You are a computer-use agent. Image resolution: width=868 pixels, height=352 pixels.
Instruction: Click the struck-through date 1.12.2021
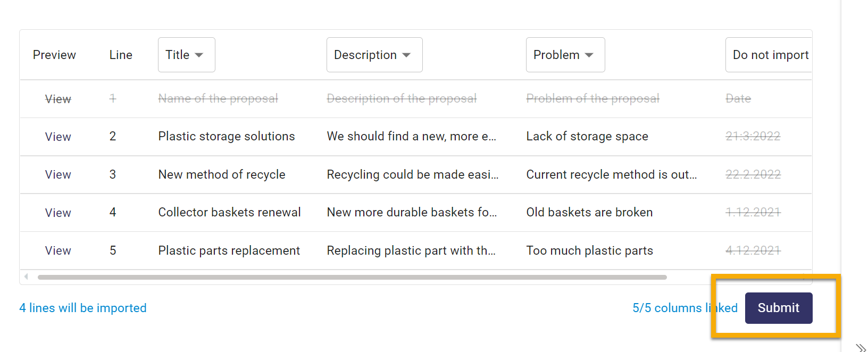753,212
